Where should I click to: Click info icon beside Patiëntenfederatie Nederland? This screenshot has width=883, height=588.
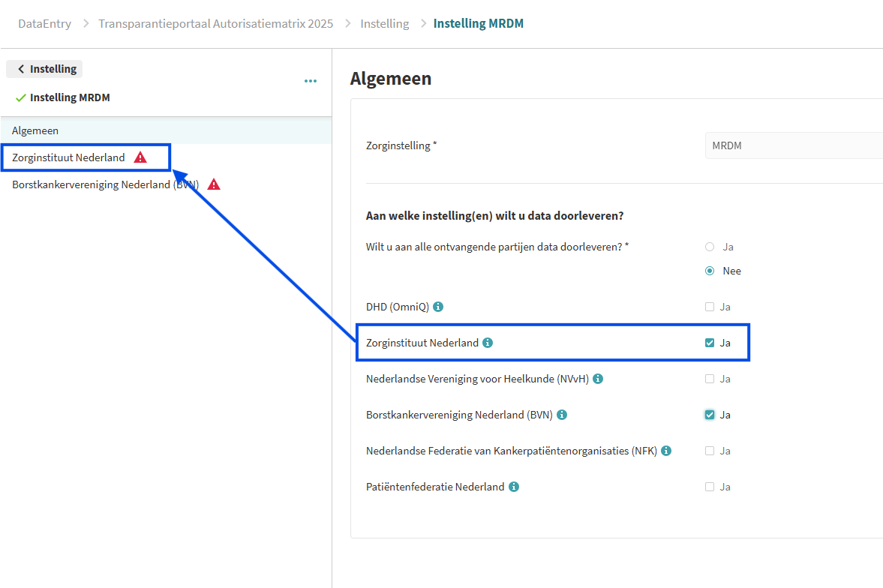pyautogui.click(x=514, y=487)
